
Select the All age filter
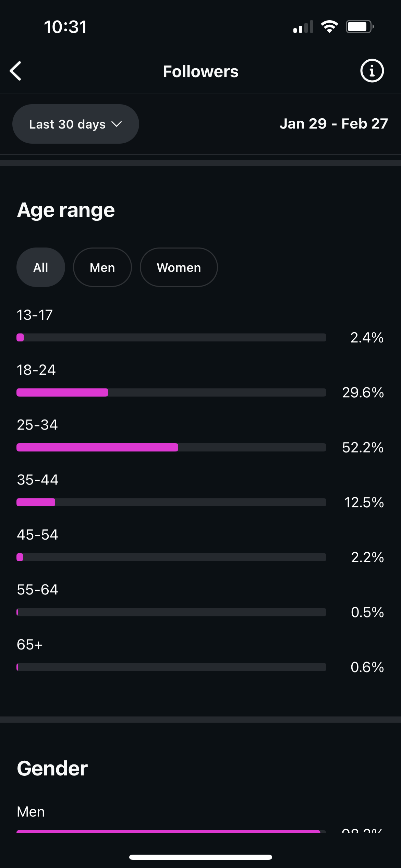pos(41,267)
